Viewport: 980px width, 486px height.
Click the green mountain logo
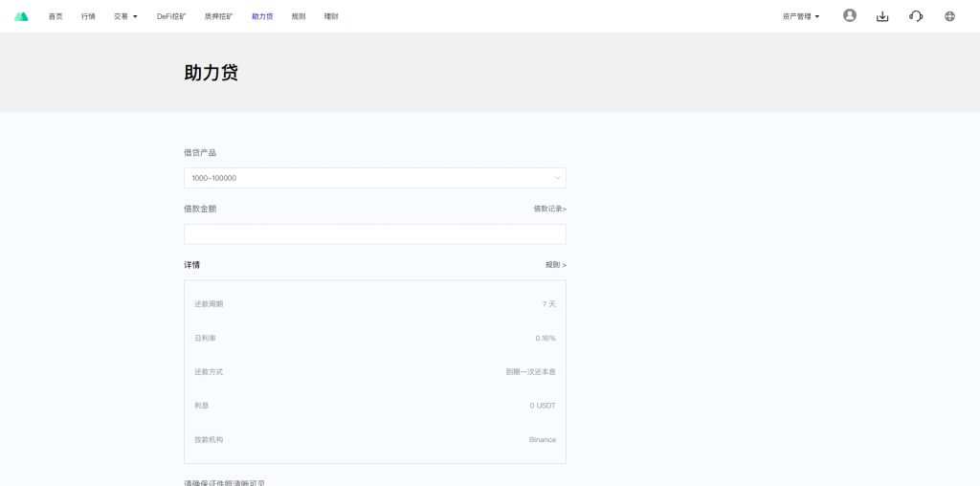pos(22,16)
